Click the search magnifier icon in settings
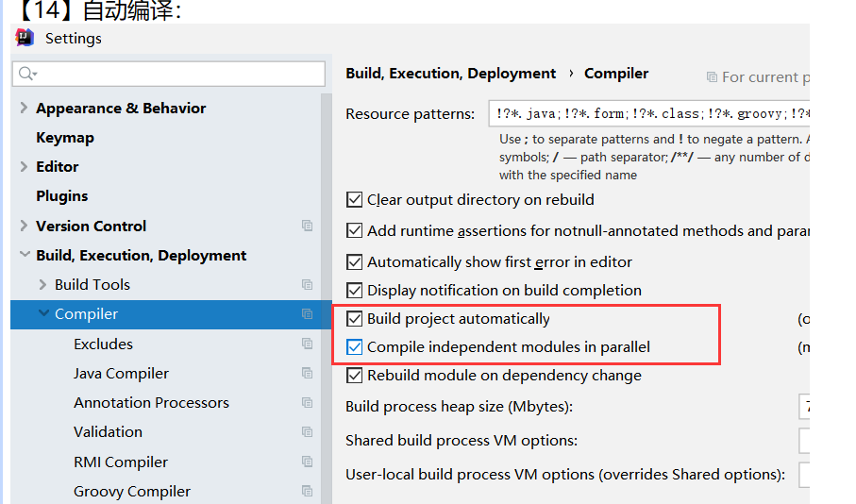Viewport: 856px width, 504px height. click(26, 74)
